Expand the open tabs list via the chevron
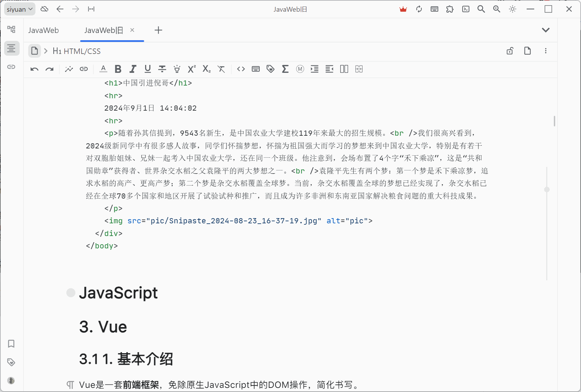This screenshot has height=392, width=581. 546,30
